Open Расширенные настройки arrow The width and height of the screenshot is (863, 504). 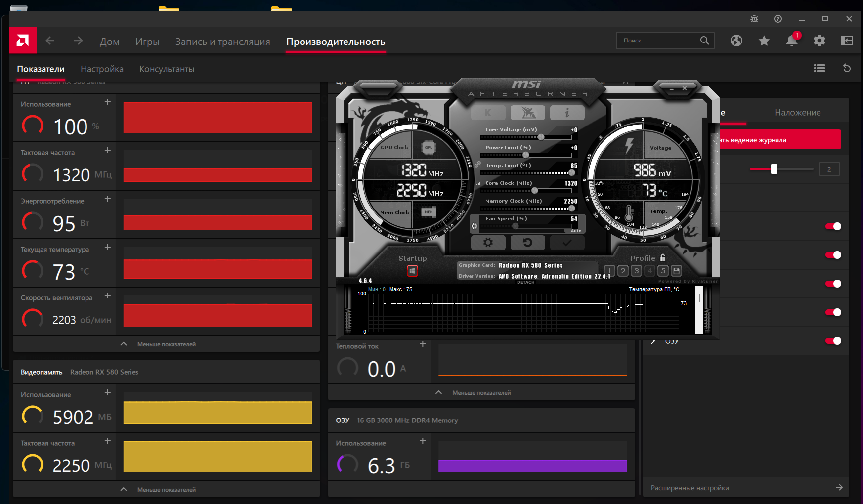[x=839, y=487]
